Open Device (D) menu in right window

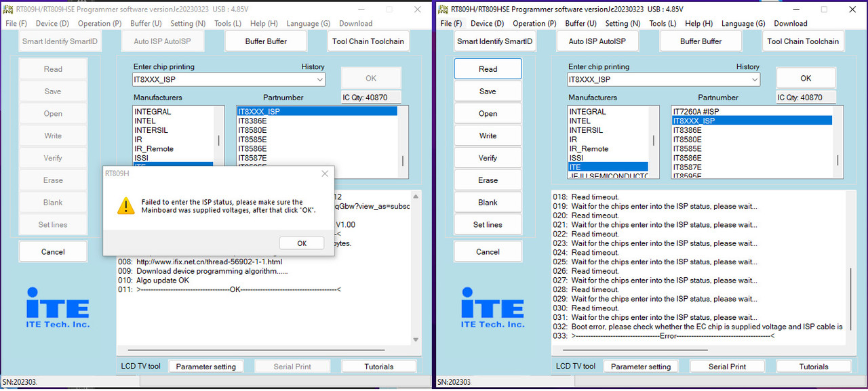(488, 23)
